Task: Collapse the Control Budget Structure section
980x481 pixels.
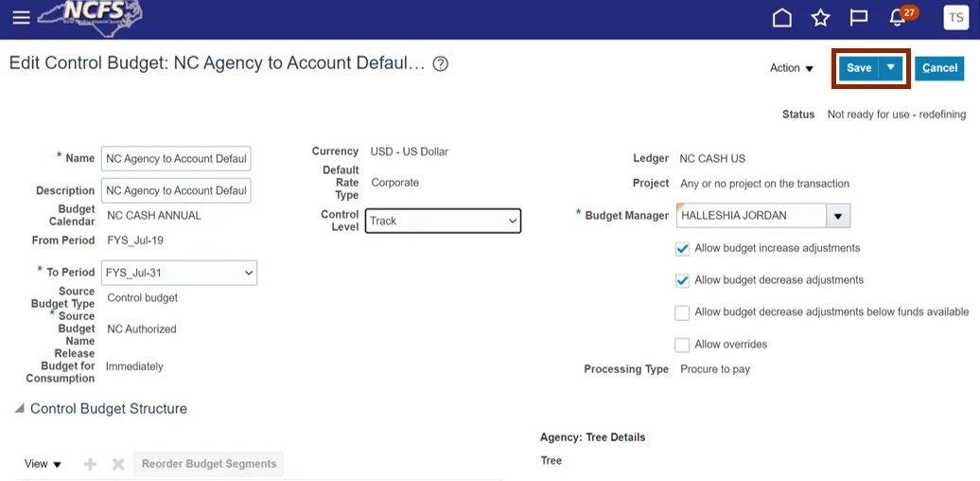Action: click(20, 409)
